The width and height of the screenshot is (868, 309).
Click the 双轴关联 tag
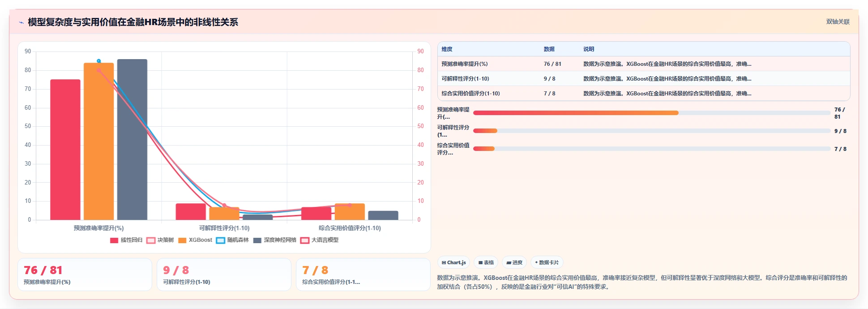pyautogui.click(x=838, y=21)
